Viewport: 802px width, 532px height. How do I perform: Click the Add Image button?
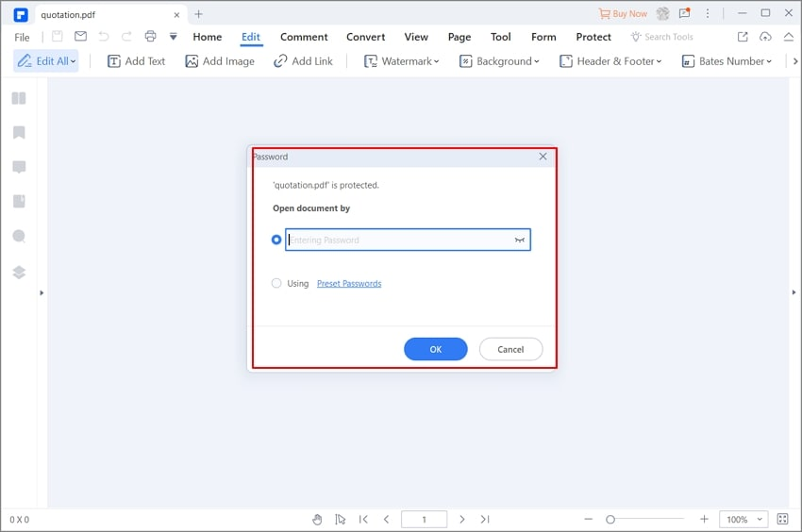pyautogui.click(x=220, y=61)
